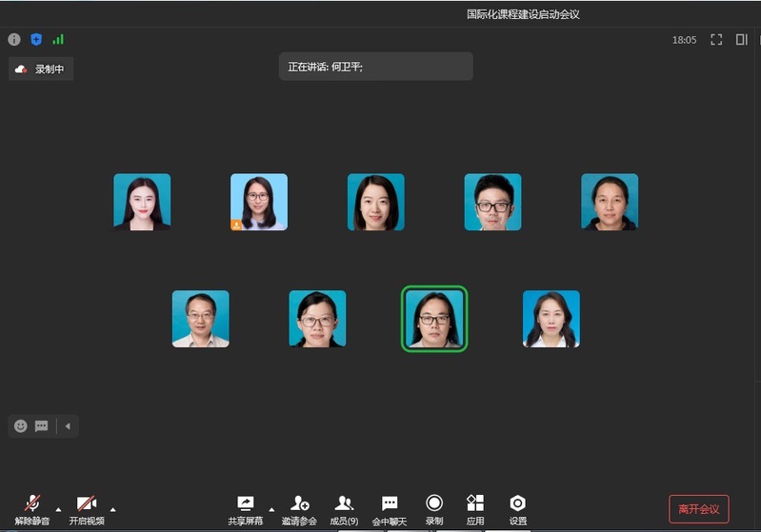Click the 18:05 meeting timer
Viewport: 761px width, 532px height.
click(684, 40)
